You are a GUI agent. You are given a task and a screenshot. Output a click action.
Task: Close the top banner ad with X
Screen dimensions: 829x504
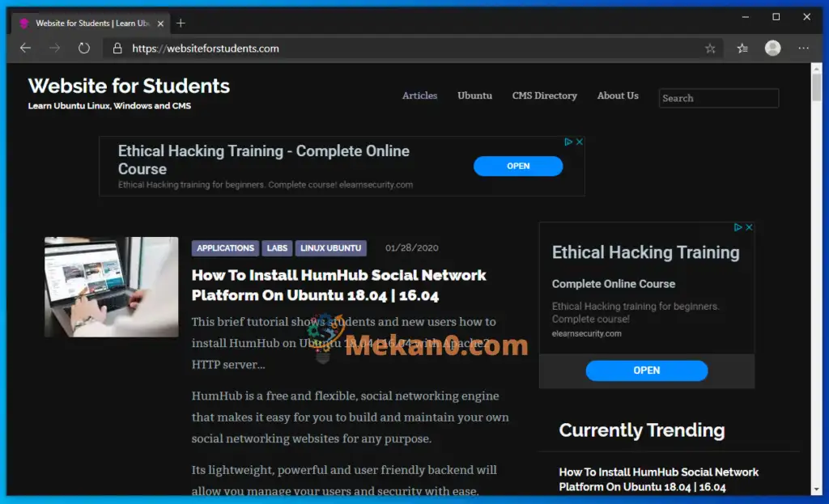click(580, 142)
